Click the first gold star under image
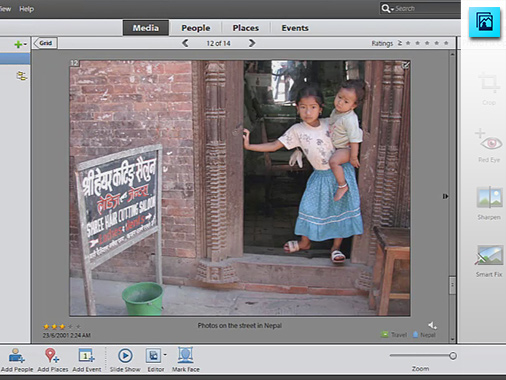The height and width of the screenshot is (380, 506). click(46, 327)
